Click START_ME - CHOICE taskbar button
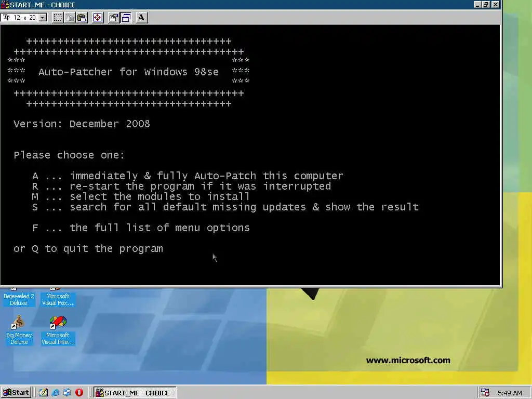The width and height of the screenshot is (532, 399). coord(135,393)
